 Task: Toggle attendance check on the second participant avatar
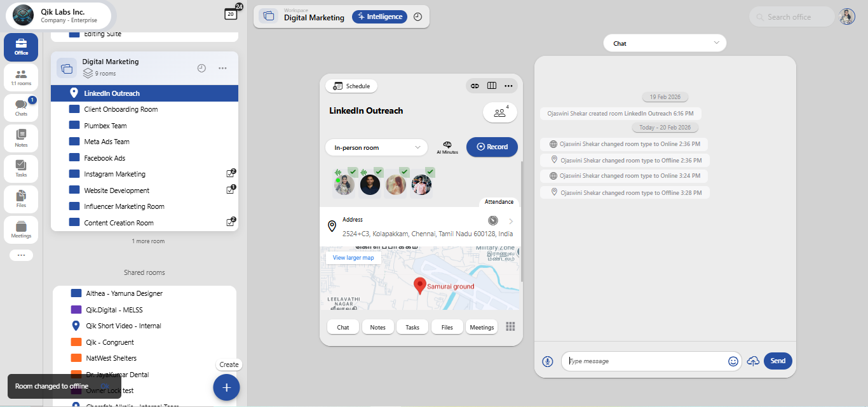[x=379, y=171]
